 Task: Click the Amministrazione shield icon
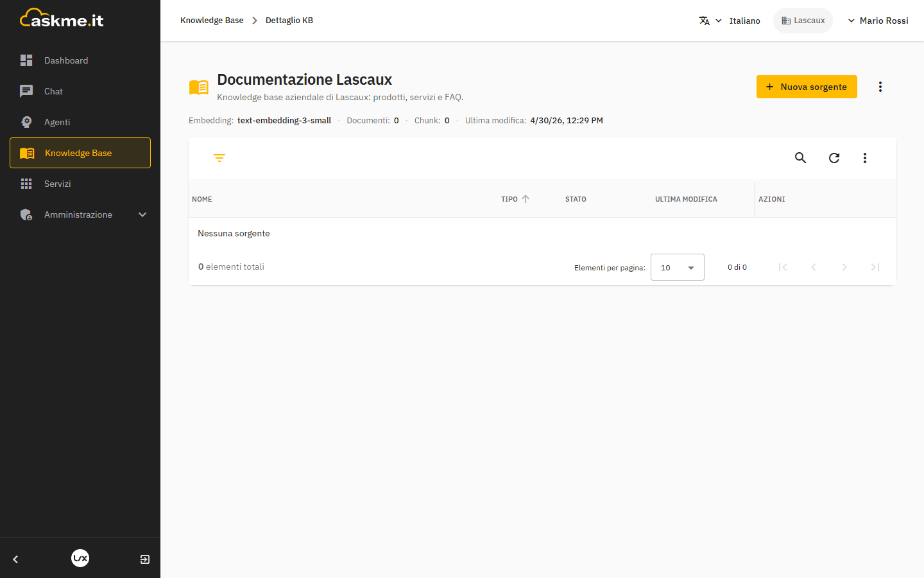coord(26,215)
